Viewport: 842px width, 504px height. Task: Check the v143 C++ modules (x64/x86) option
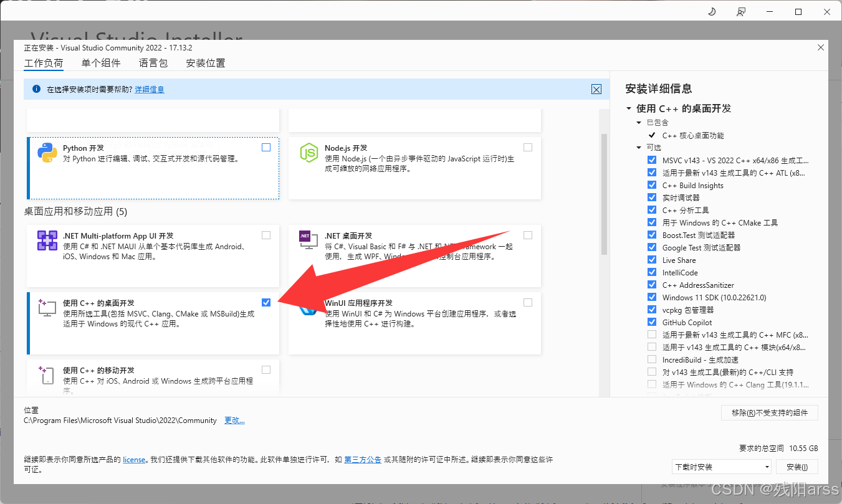pyautogui.click(x=652, y=347)
